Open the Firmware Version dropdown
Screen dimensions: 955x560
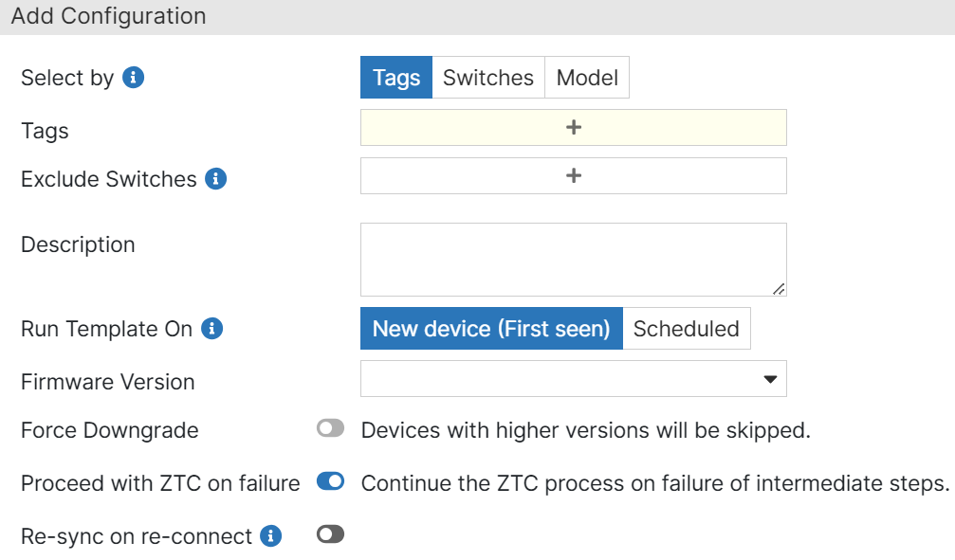(x=574, y=378)
